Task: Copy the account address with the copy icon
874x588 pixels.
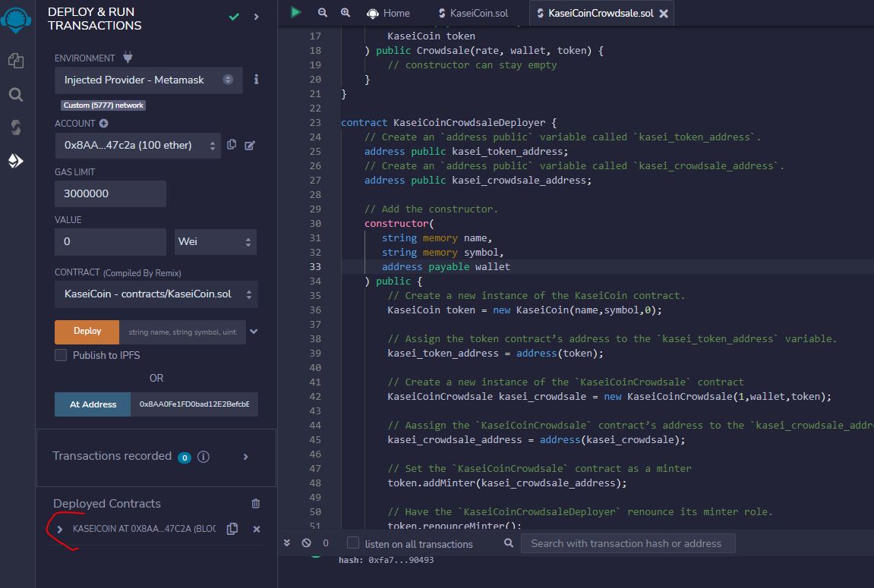Action: click(232, 144)
